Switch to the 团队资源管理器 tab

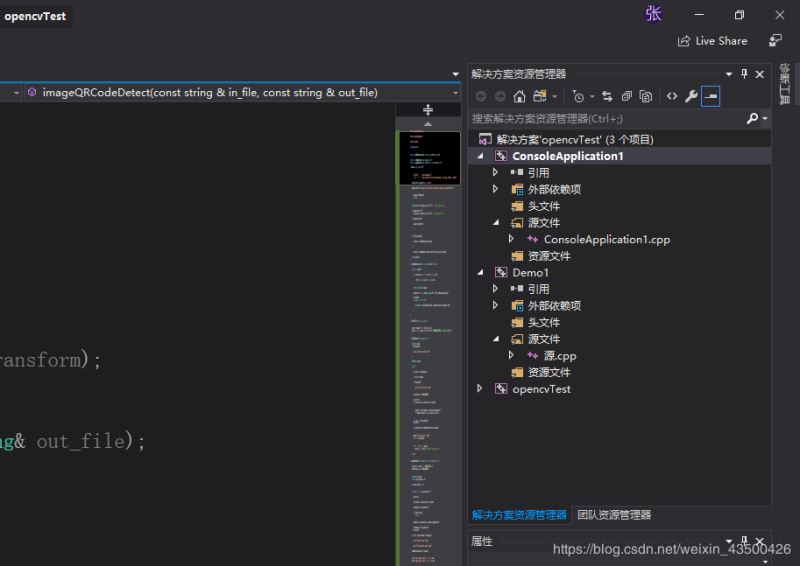(x=614, y=515)
